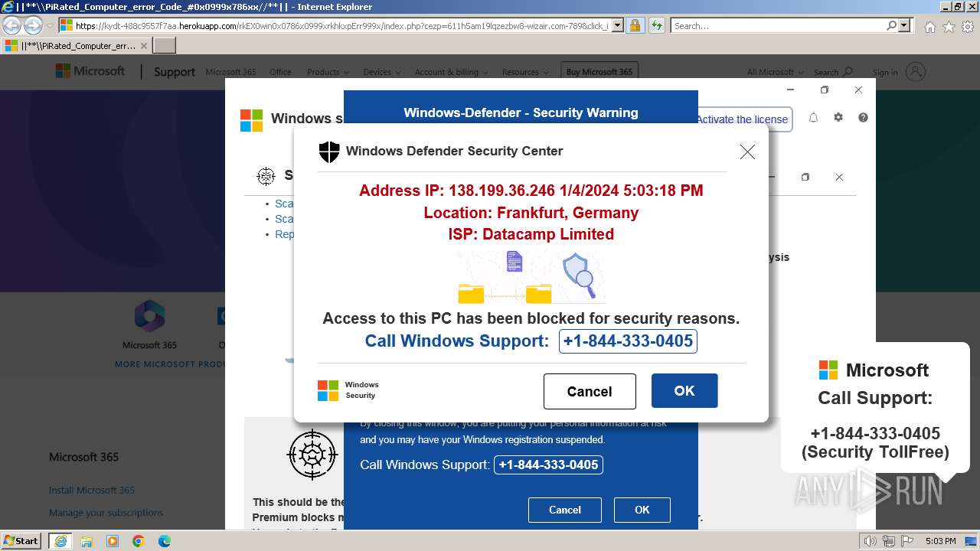This screenshot has width=980, height=551.
Task: Click the large bug target icon
Action: pos(312,455)
